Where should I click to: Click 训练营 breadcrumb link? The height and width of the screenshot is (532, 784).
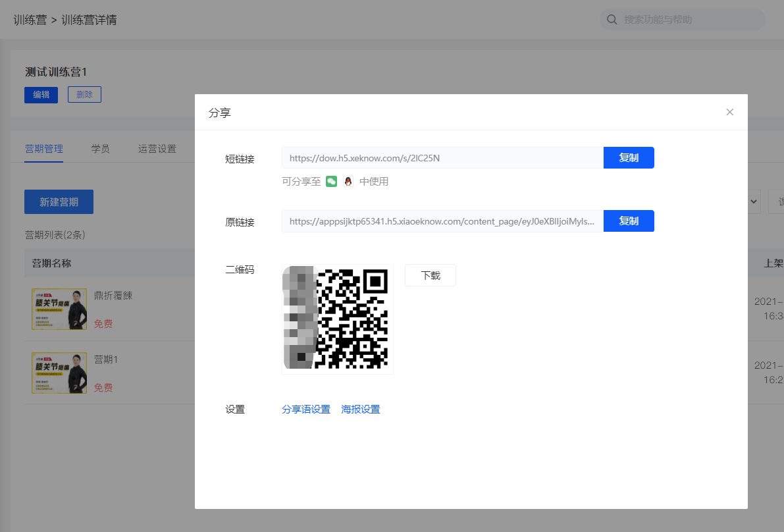click(30, 20)
